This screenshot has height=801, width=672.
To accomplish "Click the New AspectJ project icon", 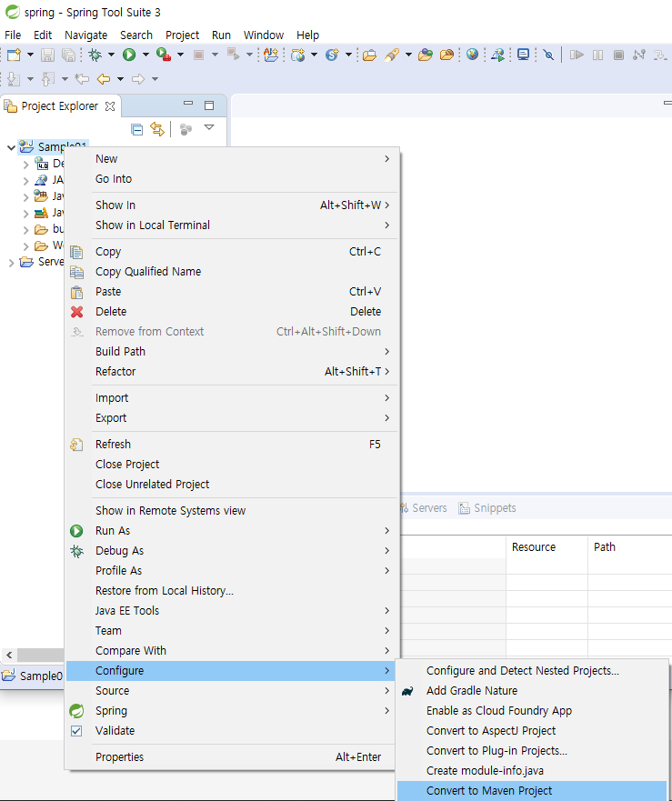I will click(271, 55).
